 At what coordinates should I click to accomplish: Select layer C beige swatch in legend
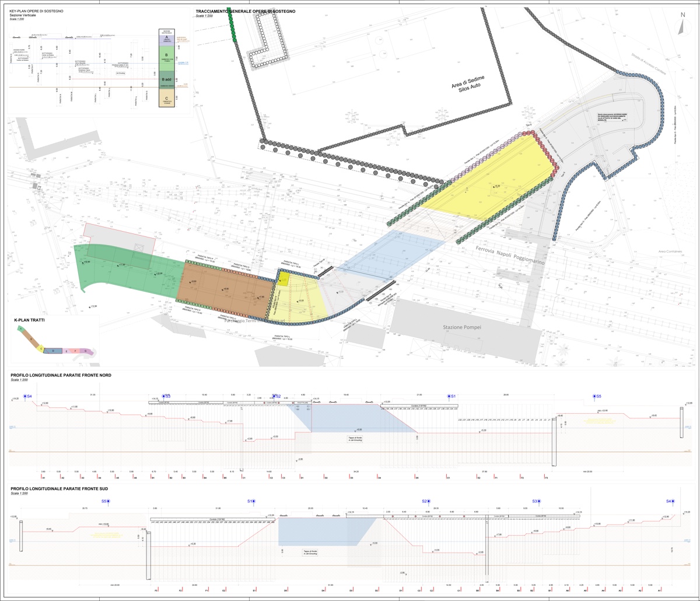[167, 98]
